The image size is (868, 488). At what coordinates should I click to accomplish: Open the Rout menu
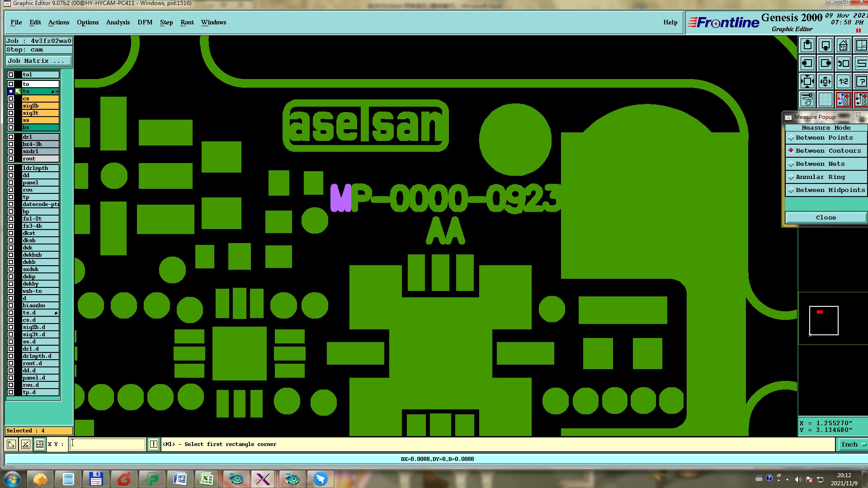click(x=187, y=22)
